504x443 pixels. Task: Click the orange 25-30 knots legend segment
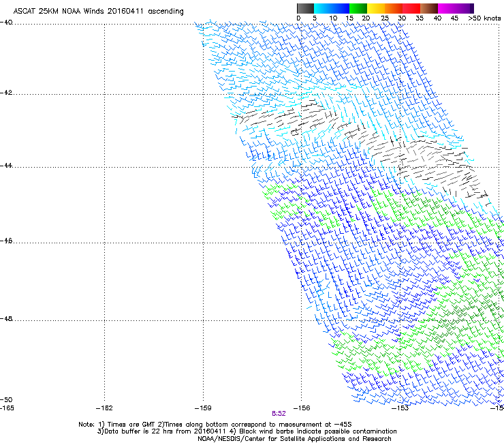point(394,8)
